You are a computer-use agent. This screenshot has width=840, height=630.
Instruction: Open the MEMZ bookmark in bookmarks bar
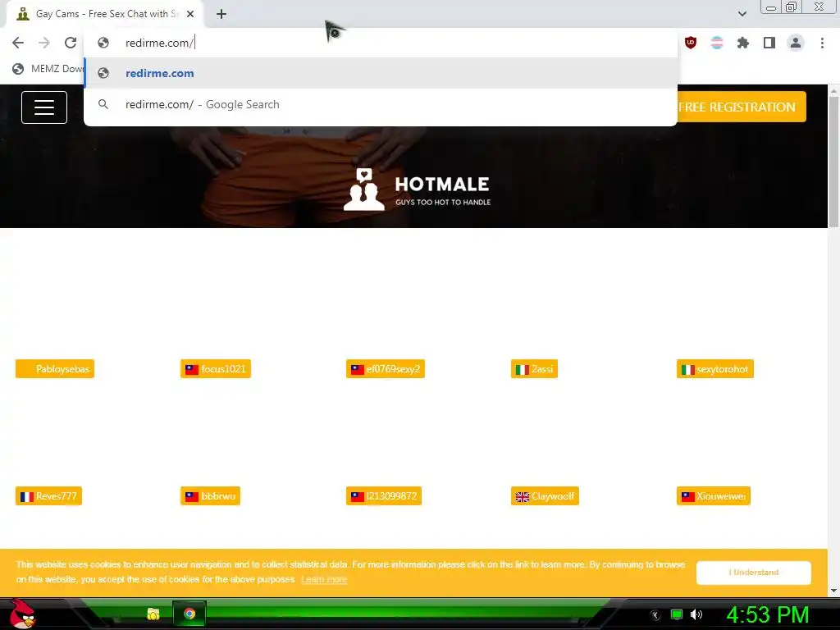tap(48, 69)
